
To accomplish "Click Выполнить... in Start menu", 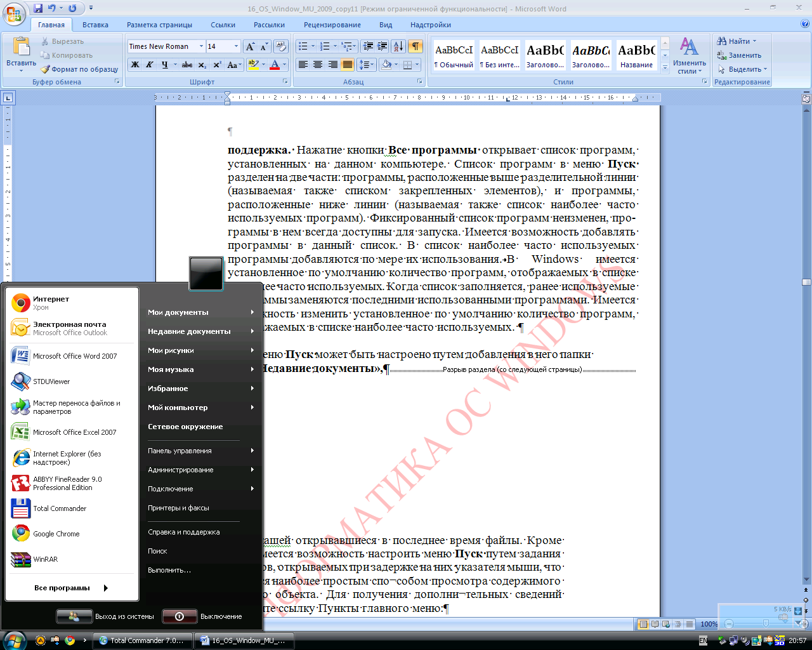I will coord(200,570).
